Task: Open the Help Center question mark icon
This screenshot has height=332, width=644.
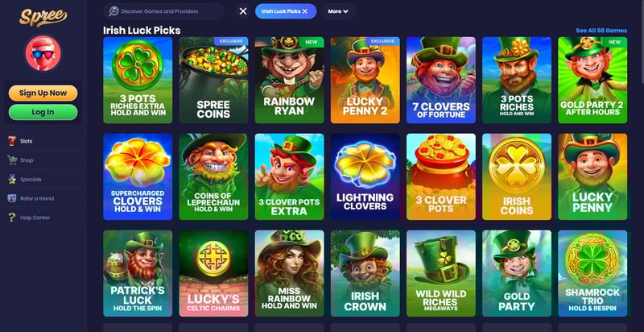Action: point(12,218)
